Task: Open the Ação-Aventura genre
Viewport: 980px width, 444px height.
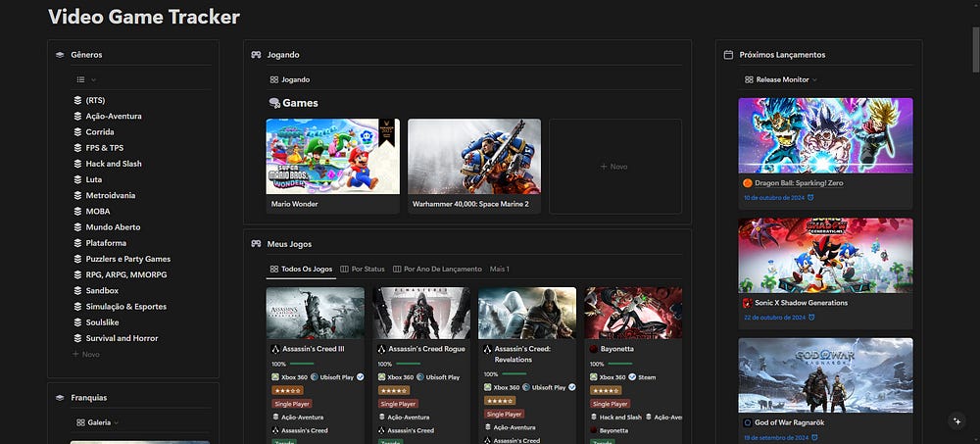Action: (113, 117)
